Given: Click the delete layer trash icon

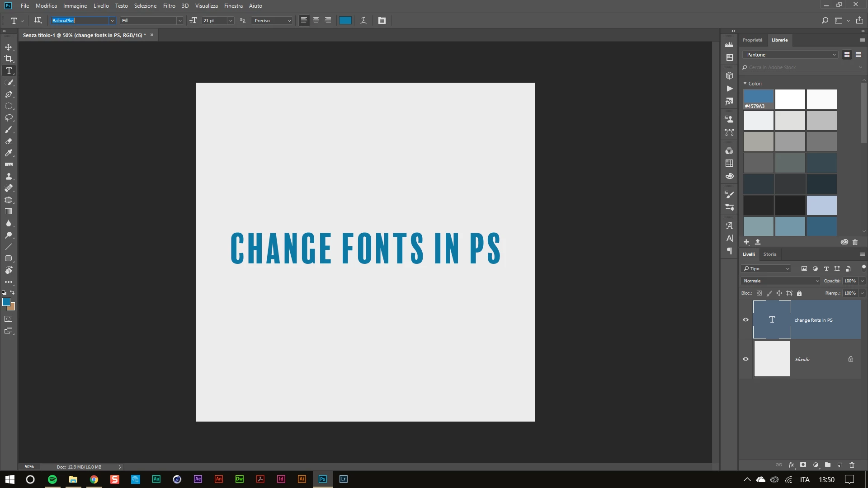Looking at the screenshot, I should [x=852, y=465].
